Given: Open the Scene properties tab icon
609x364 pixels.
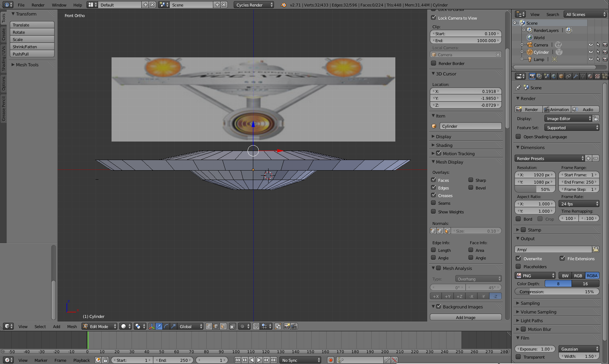Looking at the screenshot, I should 547,76.
